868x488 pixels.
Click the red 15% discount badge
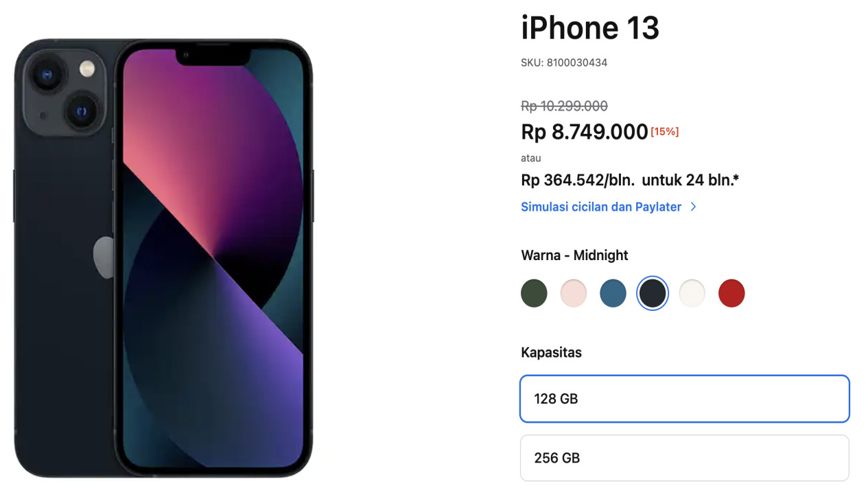click(x=665, y=131)
